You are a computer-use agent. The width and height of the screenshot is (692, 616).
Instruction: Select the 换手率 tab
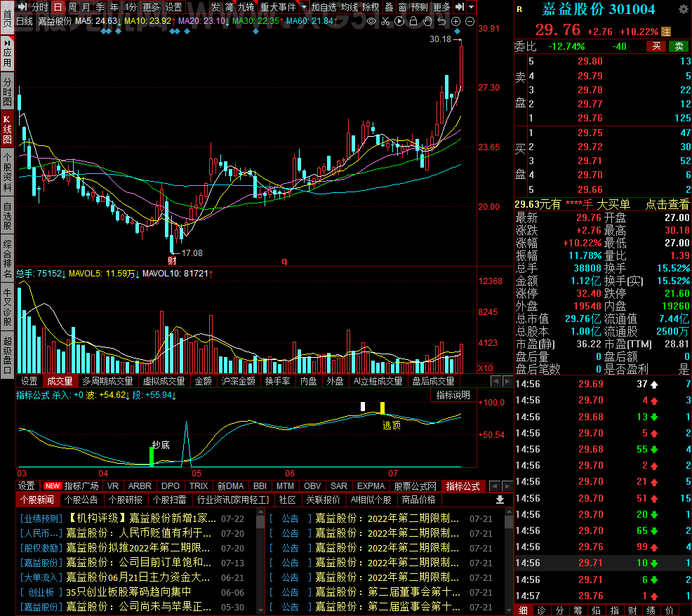click(x=278, y=381)
